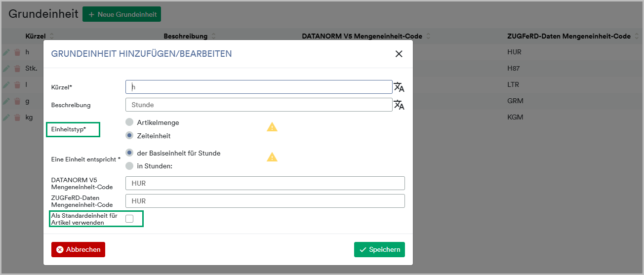Screen dimensions: 644x275
Task: Sort by ZUGFeRD-Daten Mengeneinheit-Code column
Action: (637, 37)
